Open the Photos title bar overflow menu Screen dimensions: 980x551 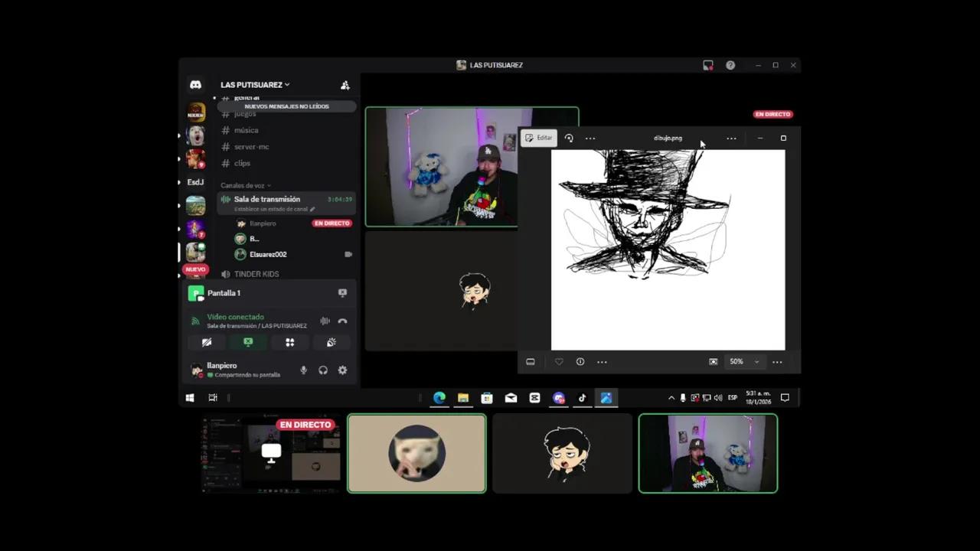(731, 138)
